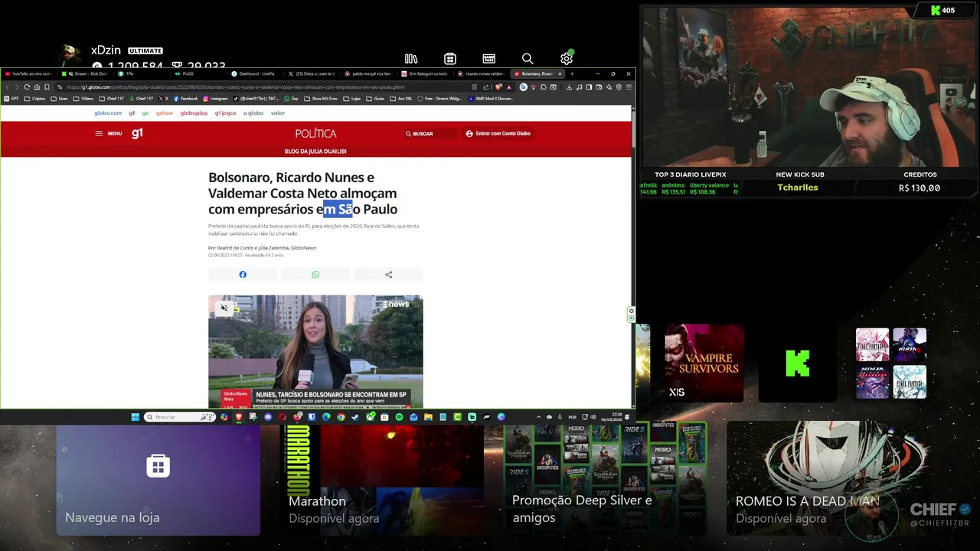Switch to the Kim Kataguiri tab
Screen dimensions: 980x551
[424, 73]
